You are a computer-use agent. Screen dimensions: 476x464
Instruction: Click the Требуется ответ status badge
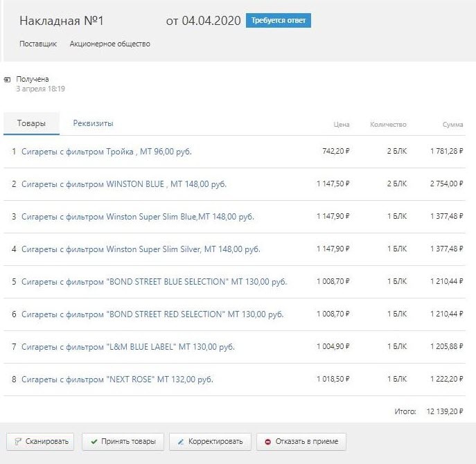[x=279, y=20]
